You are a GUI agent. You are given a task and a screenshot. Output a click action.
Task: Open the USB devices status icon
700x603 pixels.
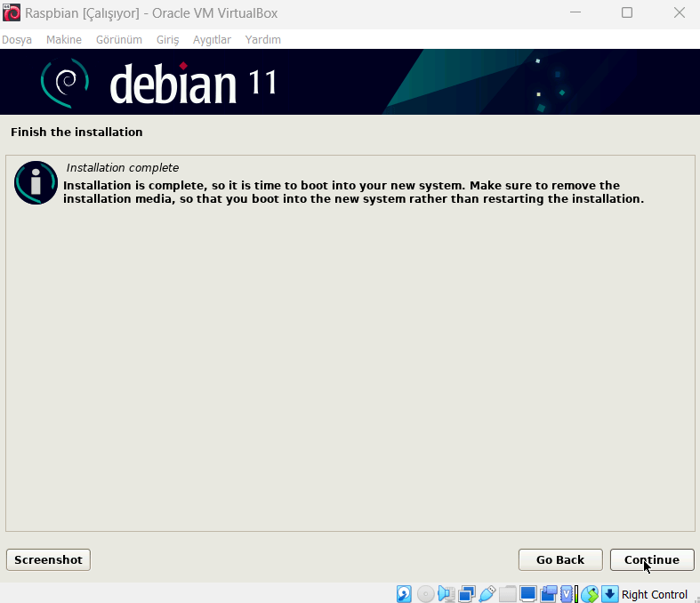[487, 594]
